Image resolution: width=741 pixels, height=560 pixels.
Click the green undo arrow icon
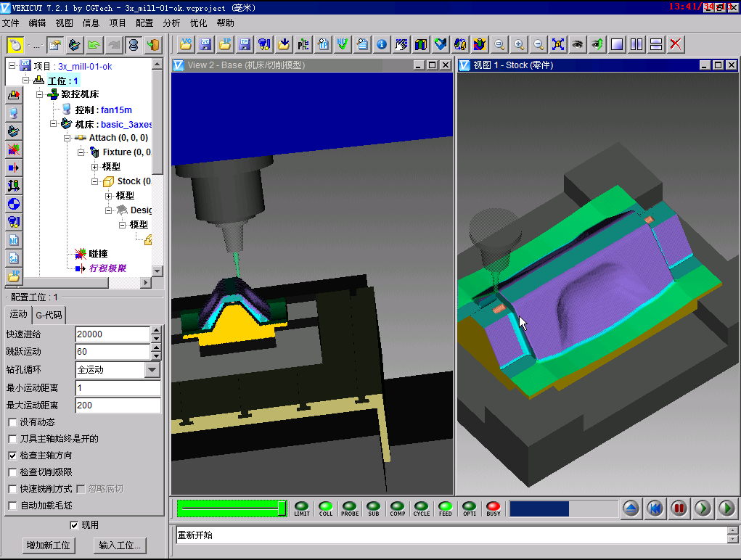click(x=94, y=45)
